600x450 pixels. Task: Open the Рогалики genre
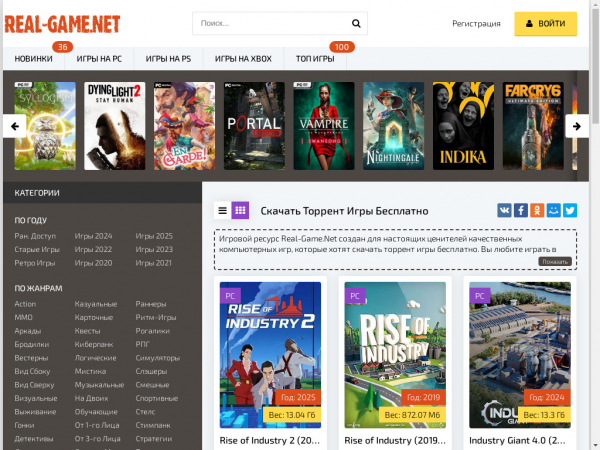tap(152, 331)
